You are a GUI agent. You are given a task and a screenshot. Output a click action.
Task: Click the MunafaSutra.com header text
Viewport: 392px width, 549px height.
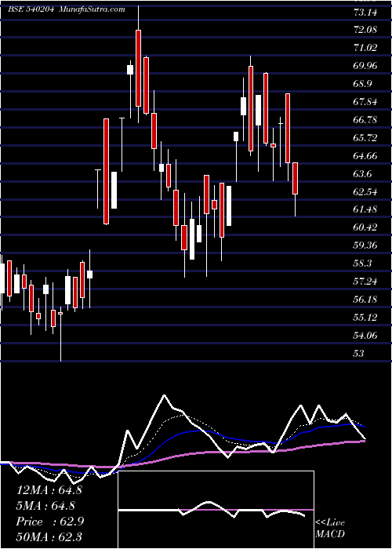(x=93, y=9)
